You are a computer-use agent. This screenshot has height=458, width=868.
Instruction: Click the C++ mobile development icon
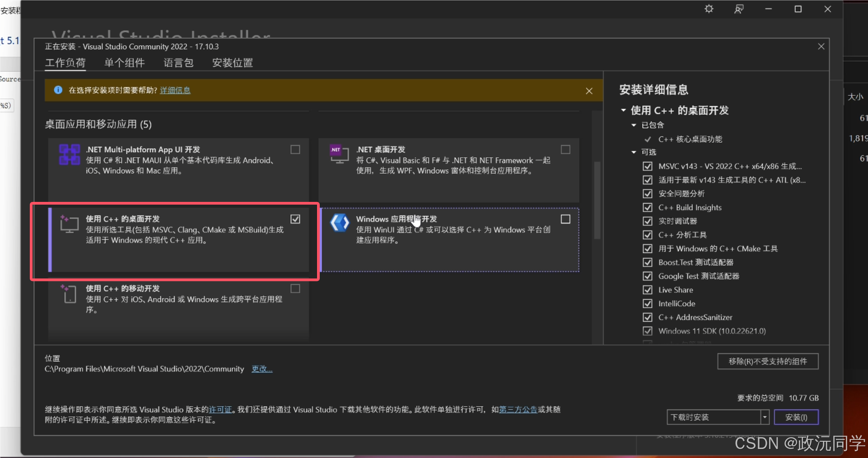click(69, 294)
